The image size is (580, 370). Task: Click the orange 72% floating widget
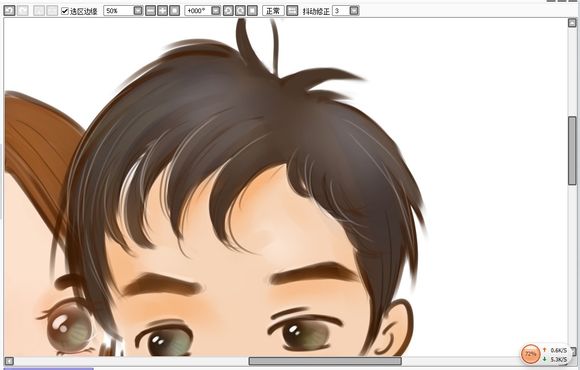tap(530, 354)
